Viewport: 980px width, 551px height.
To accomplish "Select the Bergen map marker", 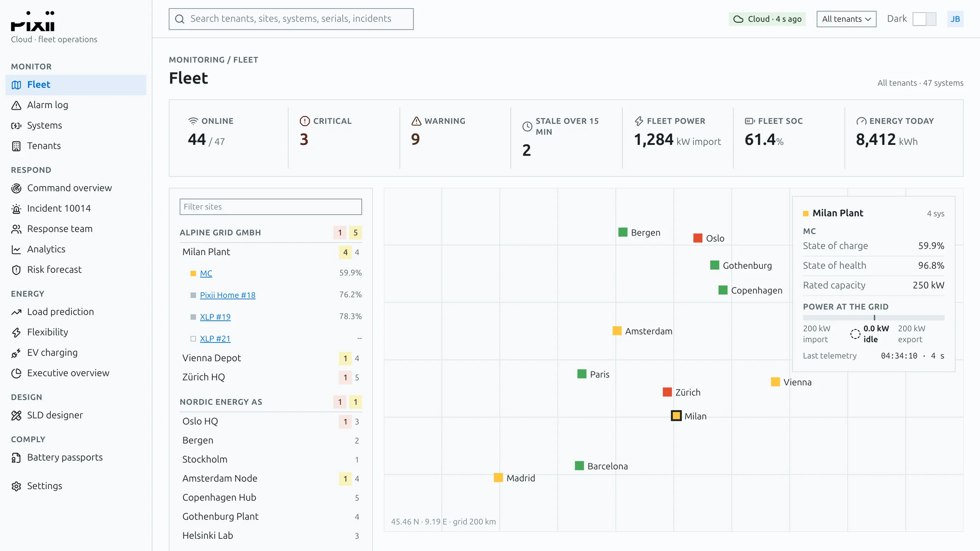I will coord(623,232).
